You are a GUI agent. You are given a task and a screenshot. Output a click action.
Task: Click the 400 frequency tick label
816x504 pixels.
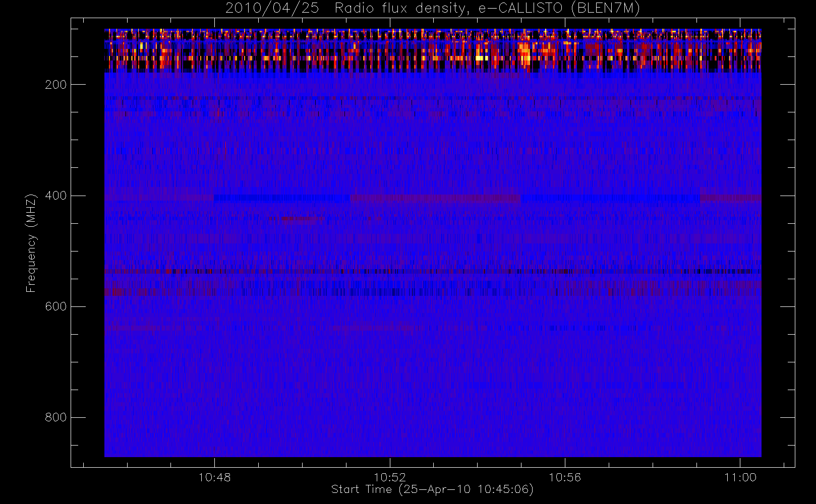[x=56, y=196]
